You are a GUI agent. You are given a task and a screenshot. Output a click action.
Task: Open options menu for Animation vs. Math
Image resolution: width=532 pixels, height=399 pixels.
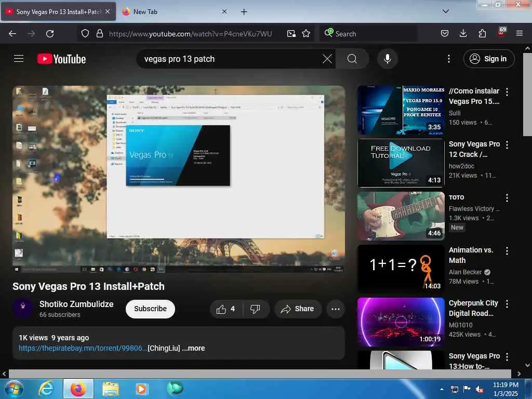click(507, 251)
